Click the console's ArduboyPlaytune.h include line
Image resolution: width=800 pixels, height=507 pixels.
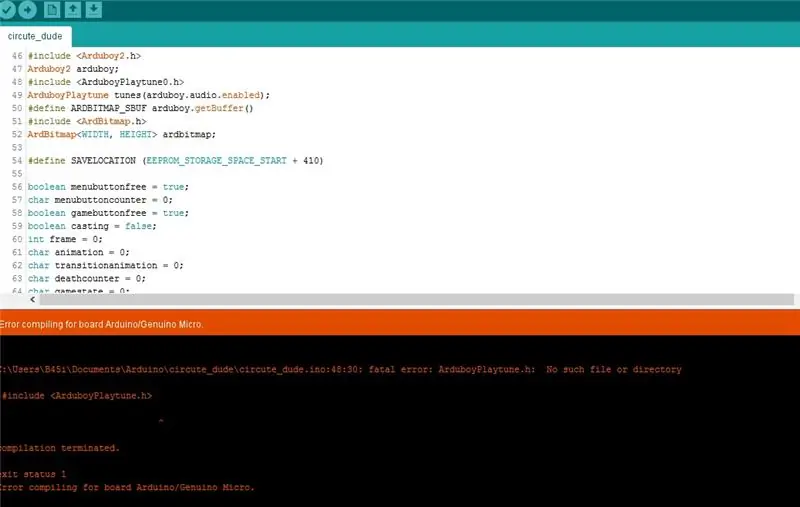[x=77, y=395]
